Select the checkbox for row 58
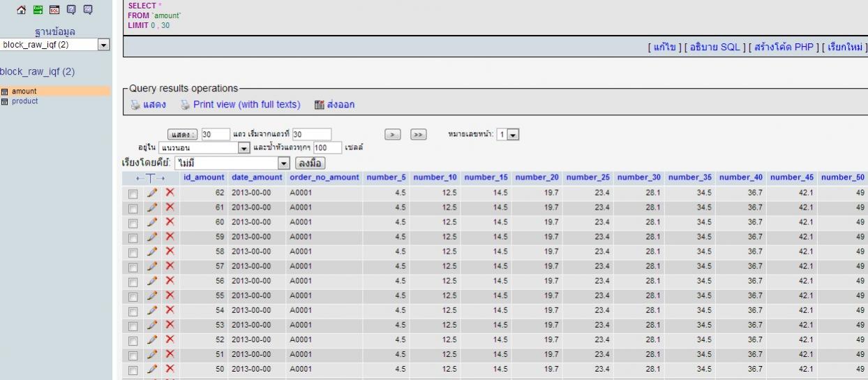868x380 pixels. (133, 251)
